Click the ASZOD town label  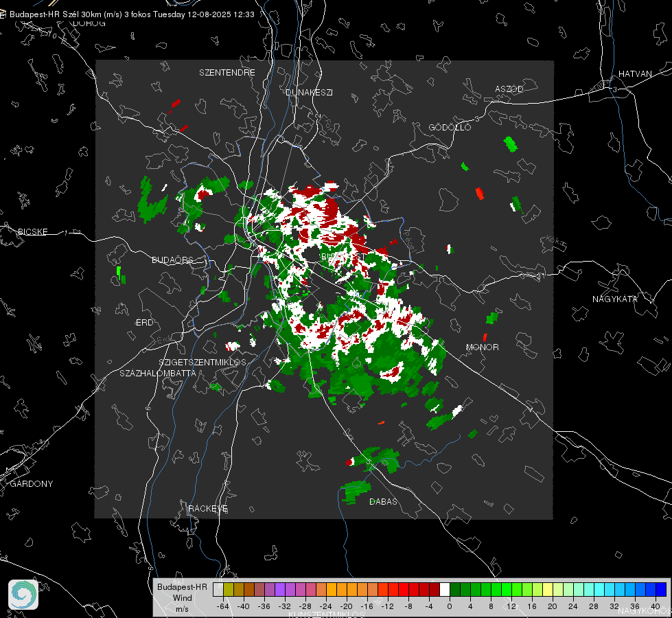click(509, 89)
